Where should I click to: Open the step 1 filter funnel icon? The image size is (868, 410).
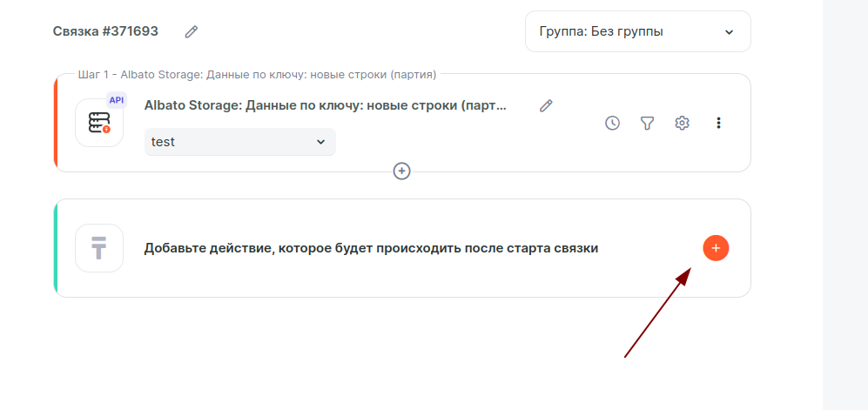pos(647,123)
